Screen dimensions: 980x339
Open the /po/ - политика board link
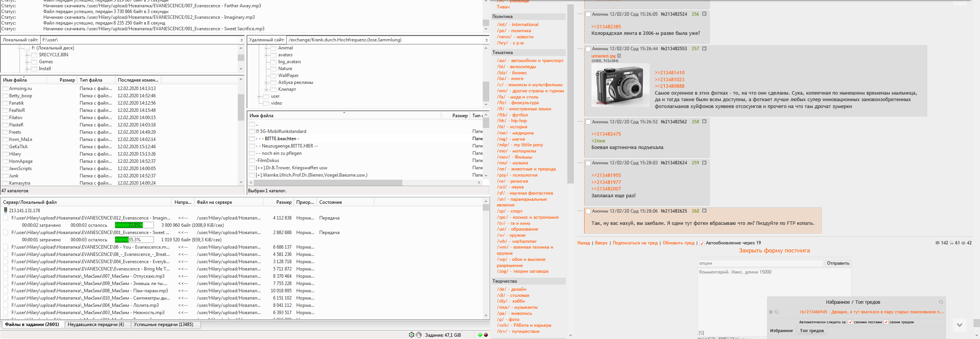pyautogui.click(x=514, y=31)
